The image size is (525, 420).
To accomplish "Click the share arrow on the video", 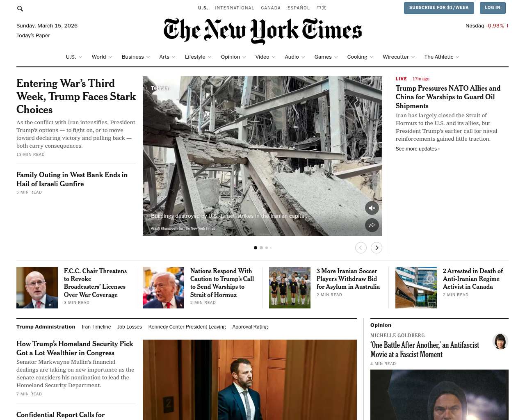I will 372,225.
